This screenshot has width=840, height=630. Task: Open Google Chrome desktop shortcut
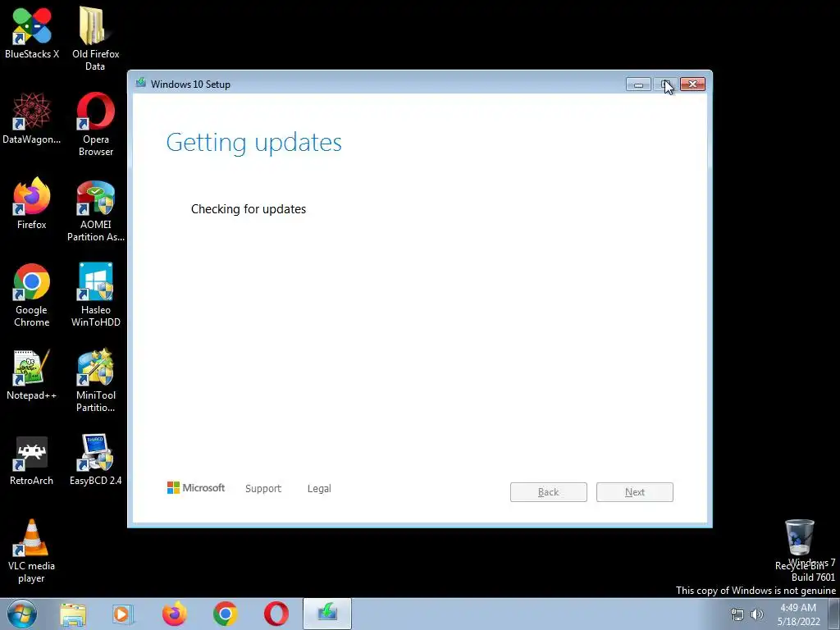click(x=32, y=295)
